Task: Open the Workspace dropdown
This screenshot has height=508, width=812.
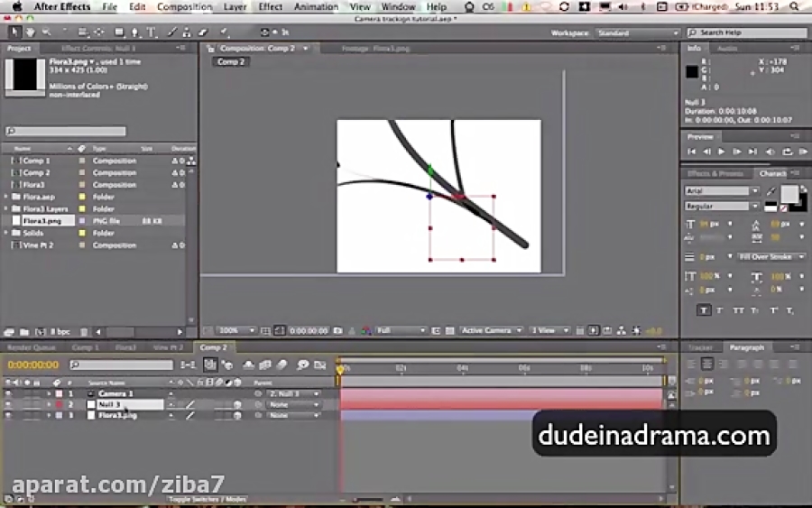Action: 637,32
